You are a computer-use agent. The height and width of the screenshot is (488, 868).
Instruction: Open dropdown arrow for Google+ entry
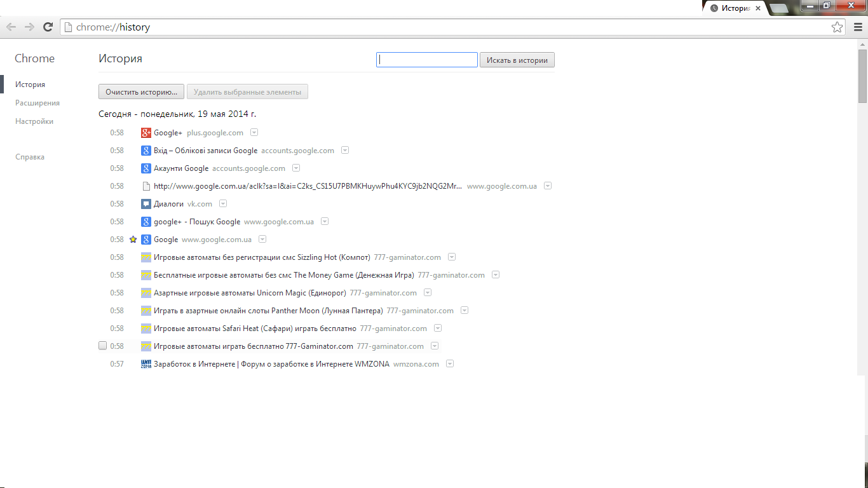click(254, 133)
